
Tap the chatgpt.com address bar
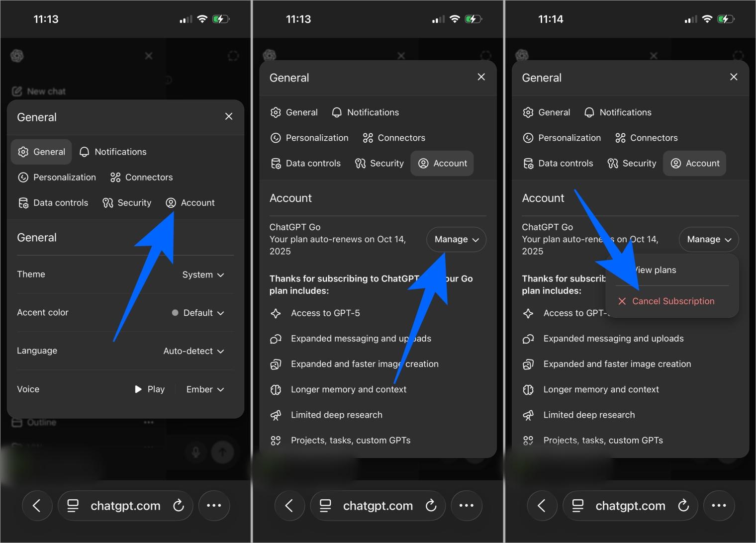[125, 506]
